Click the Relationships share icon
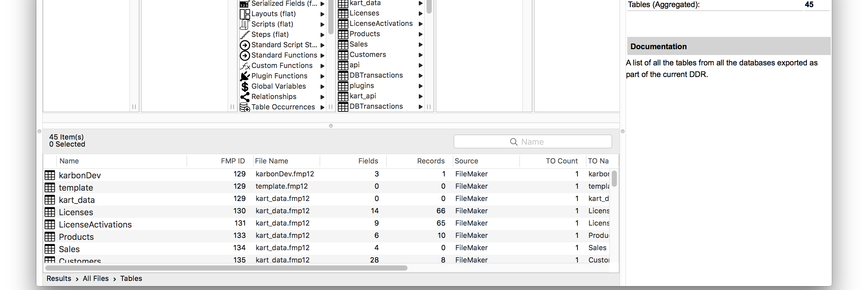 pyautogui.click(x=245, y=97)
